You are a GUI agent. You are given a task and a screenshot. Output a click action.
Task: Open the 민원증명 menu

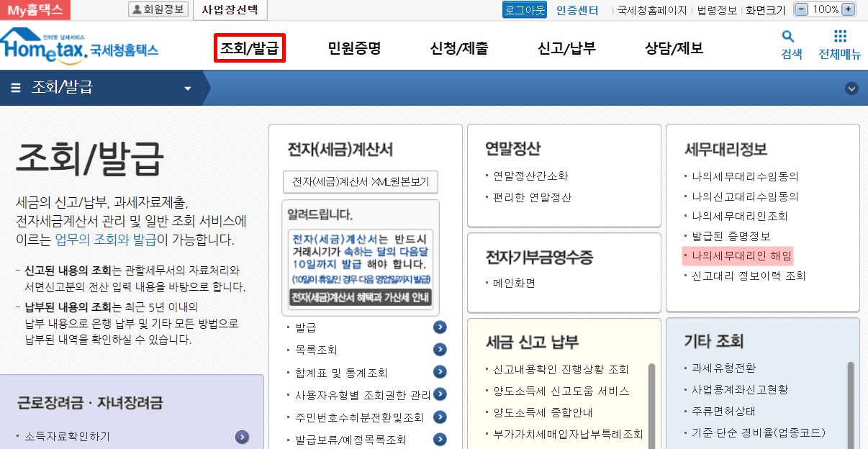pyautogui.click(x=354, y=48)
